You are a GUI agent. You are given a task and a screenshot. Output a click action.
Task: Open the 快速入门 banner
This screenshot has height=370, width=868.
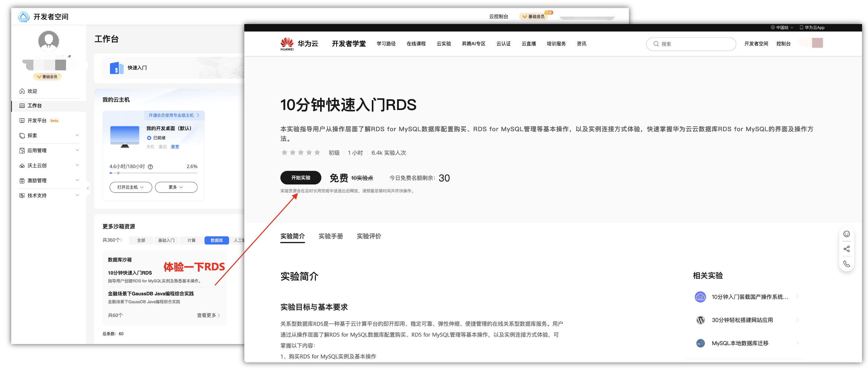(173, 68)
